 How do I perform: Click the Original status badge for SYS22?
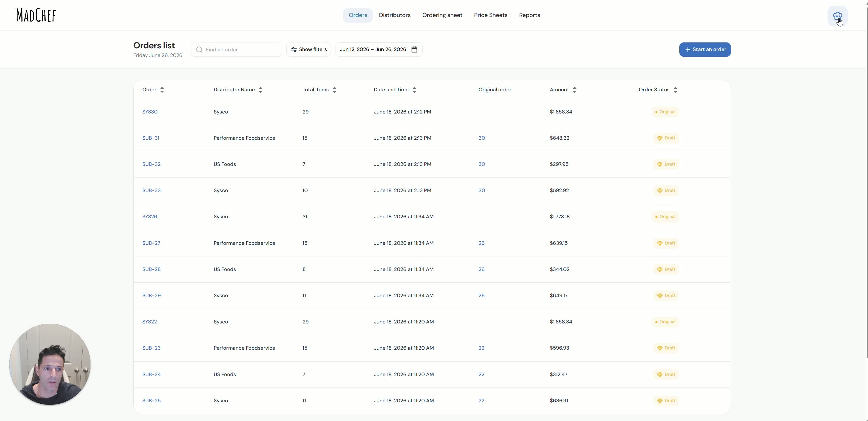[x=665, y=322]
